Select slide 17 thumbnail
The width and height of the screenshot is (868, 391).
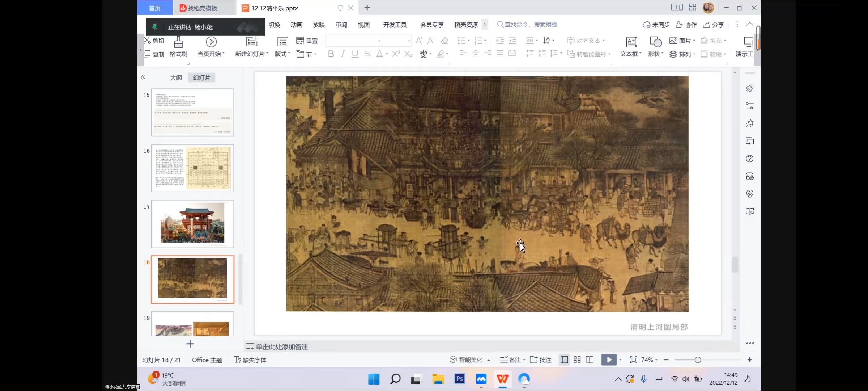[192, 224]
